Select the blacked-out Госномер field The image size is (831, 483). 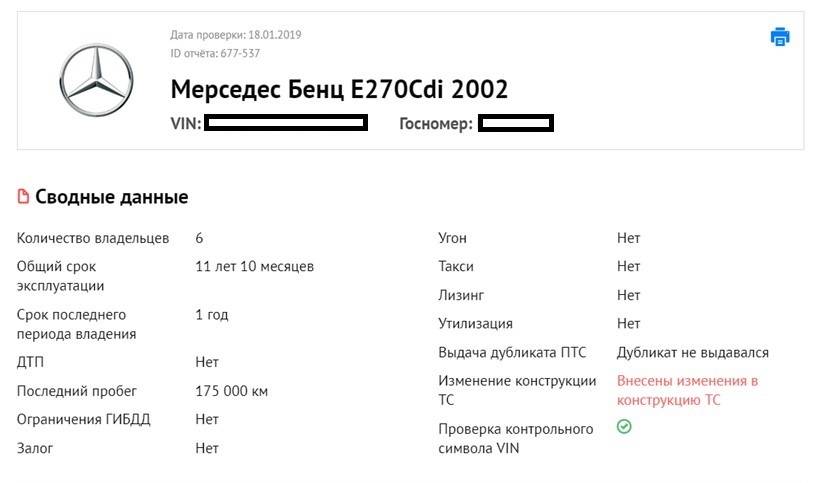515,124
